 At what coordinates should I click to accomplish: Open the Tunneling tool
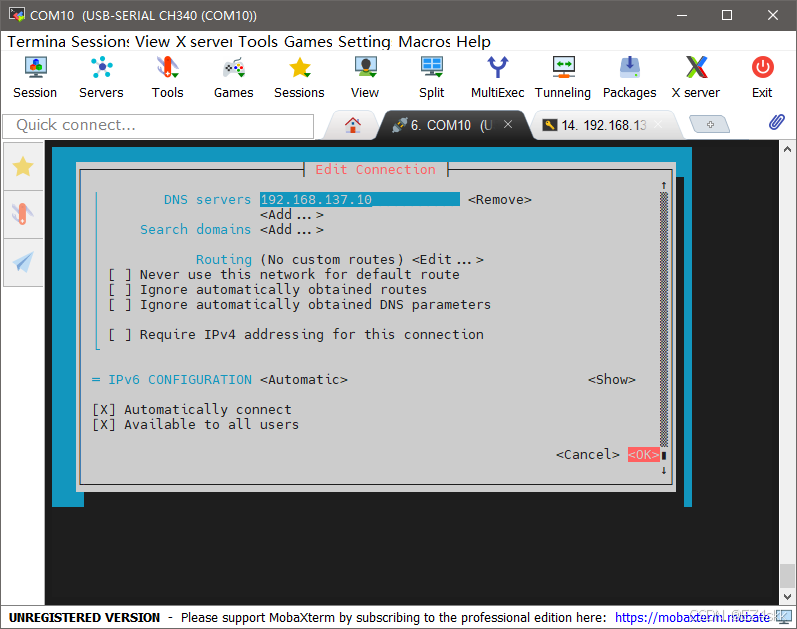[564, 77]
